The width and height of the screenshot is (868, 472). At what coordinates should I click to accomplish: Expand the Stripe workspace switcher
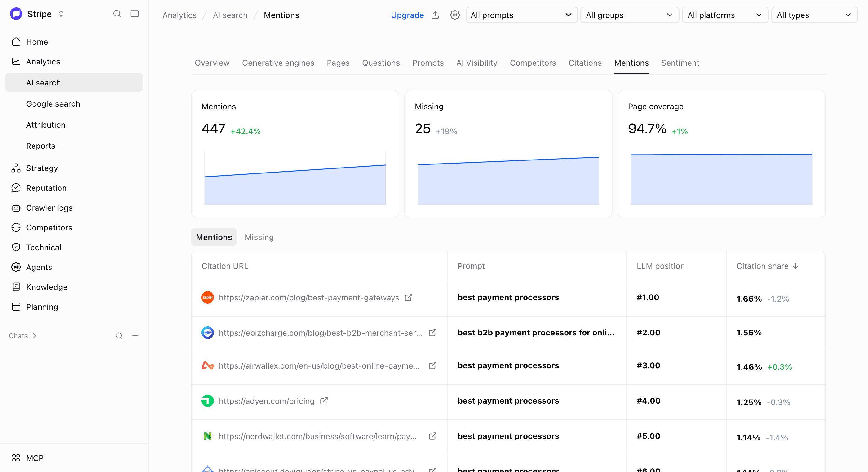click(61, 14)
